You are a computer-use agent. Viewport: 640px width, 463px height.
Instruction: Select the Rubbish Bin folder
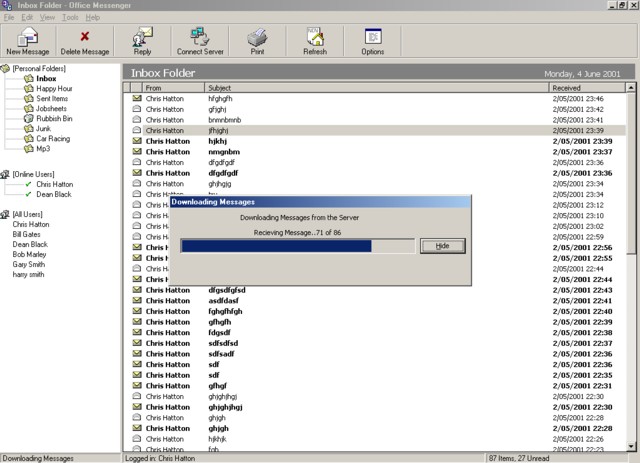(56, 119)
